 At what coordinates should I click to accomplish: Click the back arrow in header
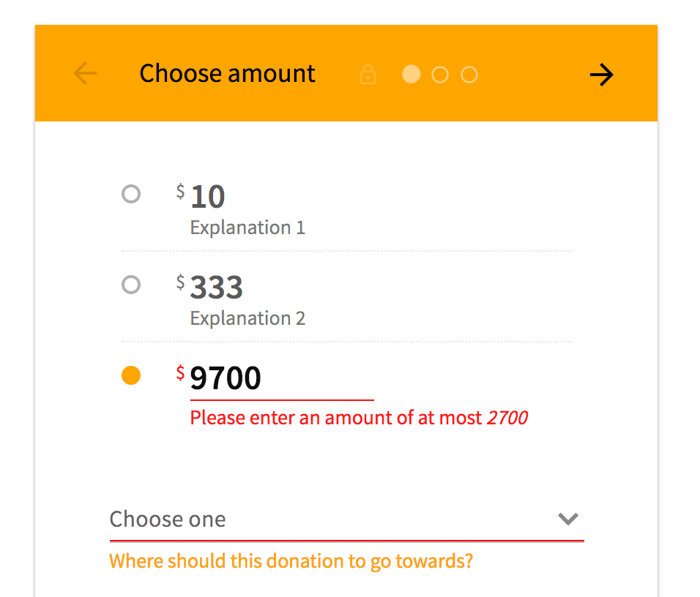tap(85, 74)
